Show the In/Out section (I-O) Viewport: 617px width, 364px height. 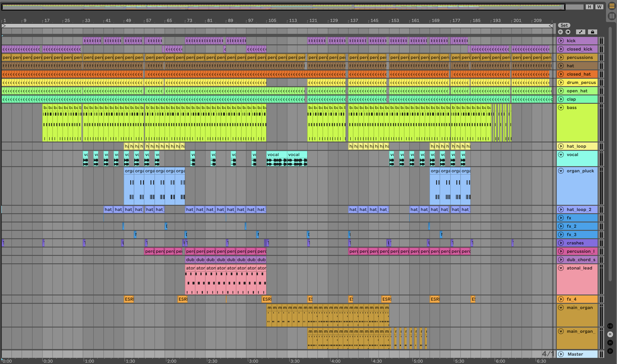(x=610, y=326)
